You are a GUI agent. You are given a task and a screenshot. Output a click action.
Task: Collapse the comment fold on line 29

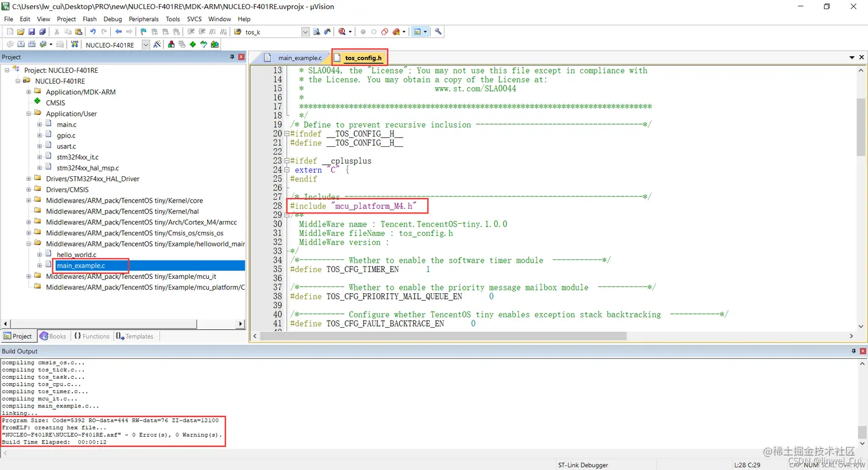point(286,215)
